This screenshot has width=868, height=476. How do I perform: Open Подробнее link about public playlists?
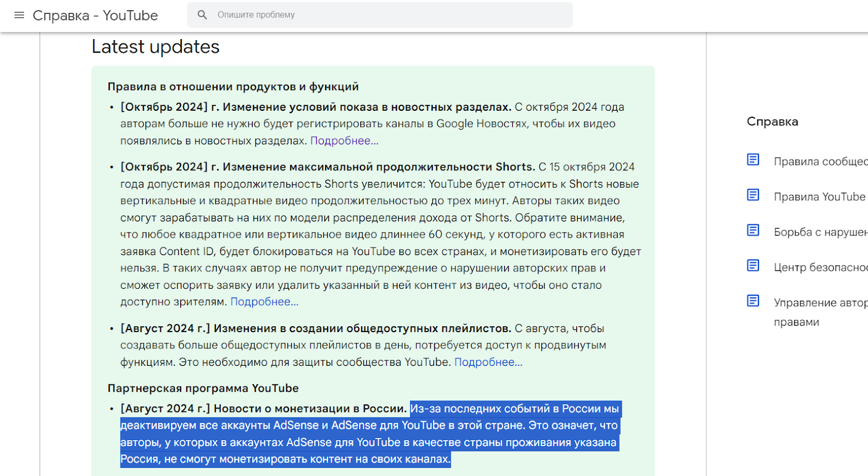(x=488, y=362)
